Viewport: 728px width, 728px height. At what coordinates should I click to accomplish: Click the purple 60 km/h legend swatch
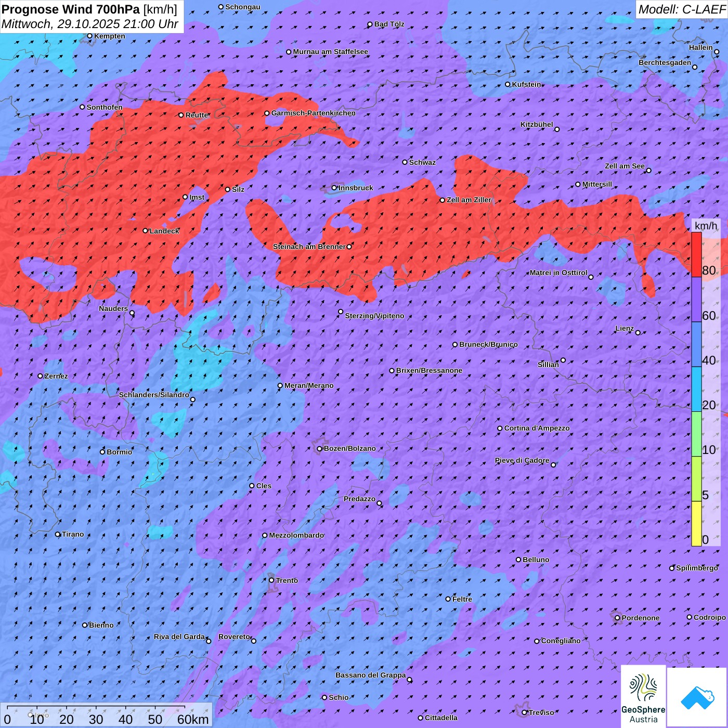coord(696,300)
